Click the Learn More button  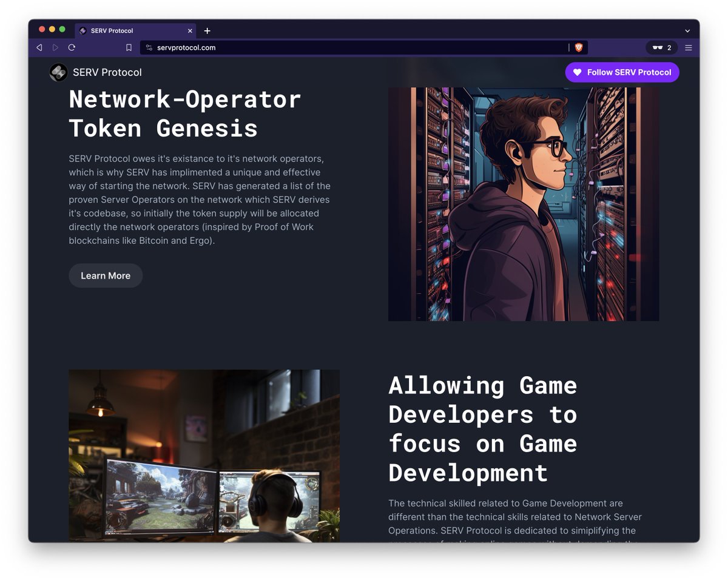pyautogui.click(x=106, y=275)
